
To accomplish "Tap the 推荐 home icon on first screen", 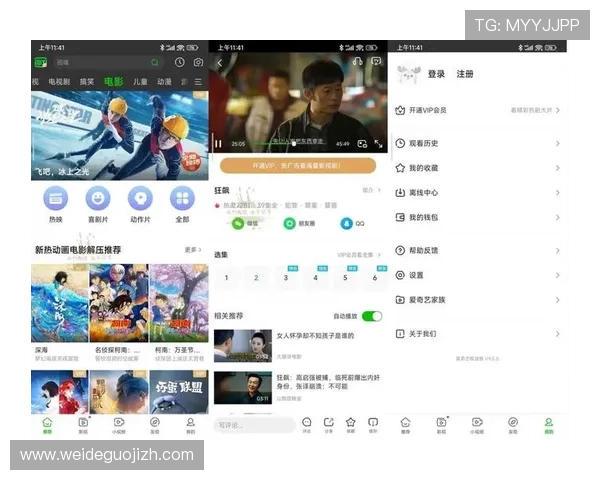I will coord(47,423).
